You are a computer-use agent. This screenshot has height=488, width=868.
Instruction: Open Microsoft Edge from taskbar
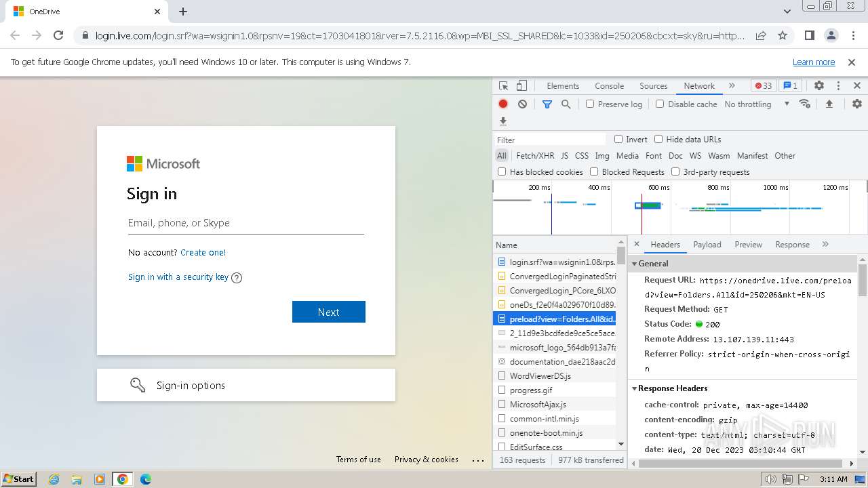[146, 479]
